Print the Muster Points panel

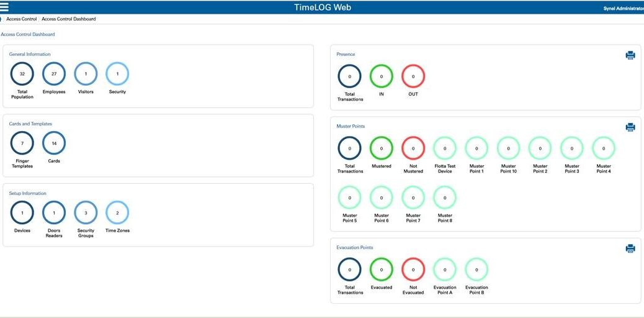coord(630,127)
